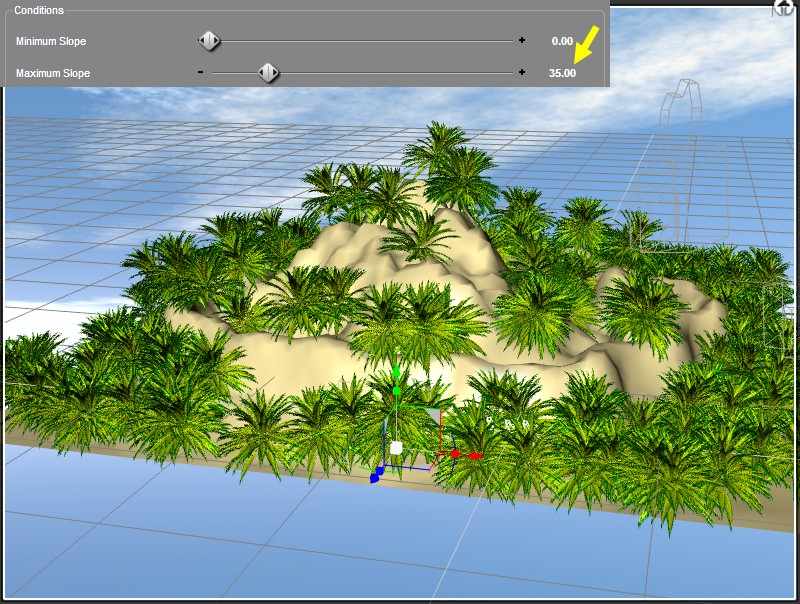Click the Minimum Slope label
This screenshot has width=800, height=604.
(x=51, y=41)
